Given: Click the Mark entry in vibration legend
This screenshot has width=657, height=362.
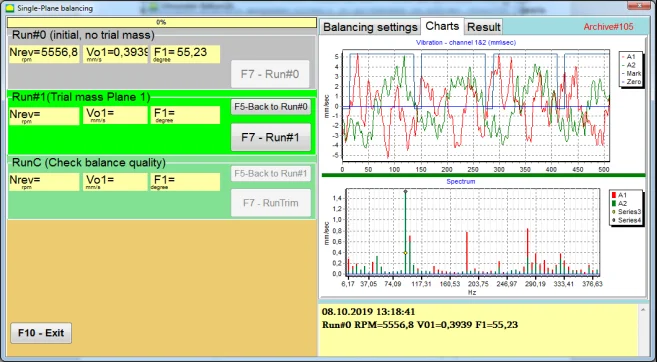Looking at the screenshot, I should pyautogui.click(x=631, y=74).
